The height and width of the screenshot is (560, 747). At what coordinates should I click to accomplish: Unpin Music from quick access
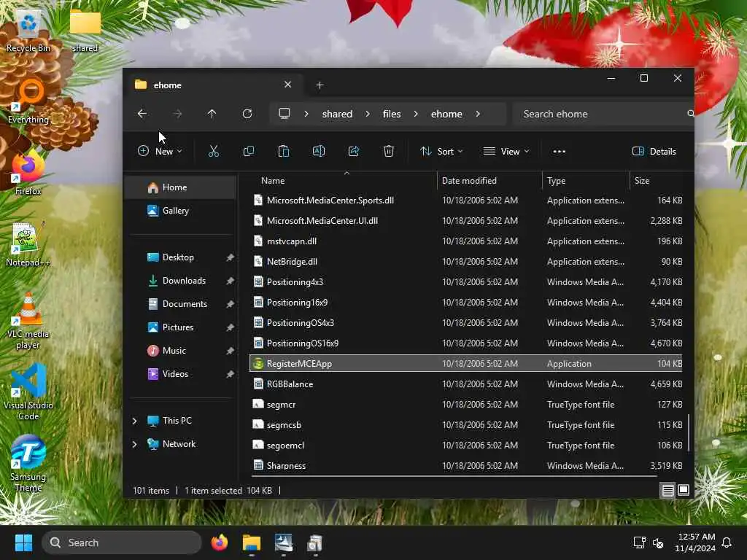point(230,351)
